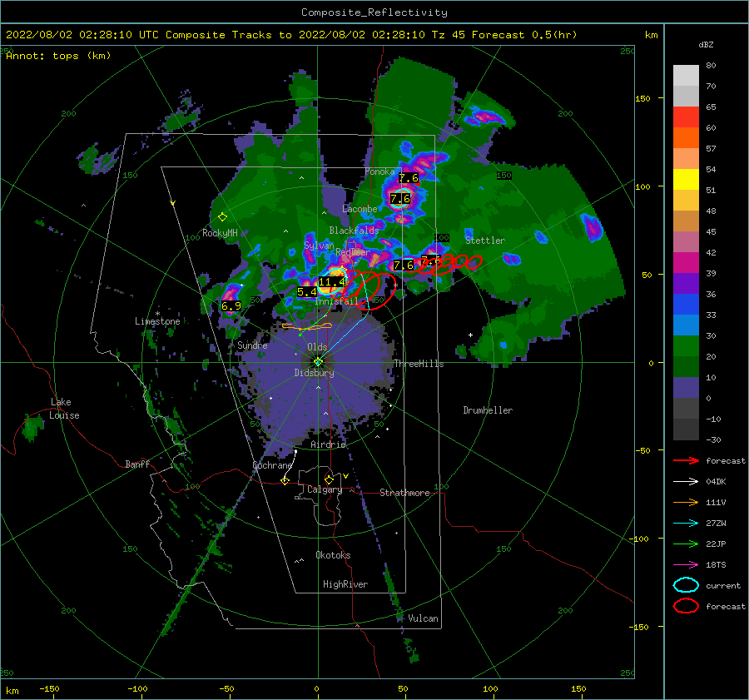Select the magenta swatch between 42 and 39 dBZ
This screenshot has width=749, height=700.
pyautogui.click(x=686, y=263)
